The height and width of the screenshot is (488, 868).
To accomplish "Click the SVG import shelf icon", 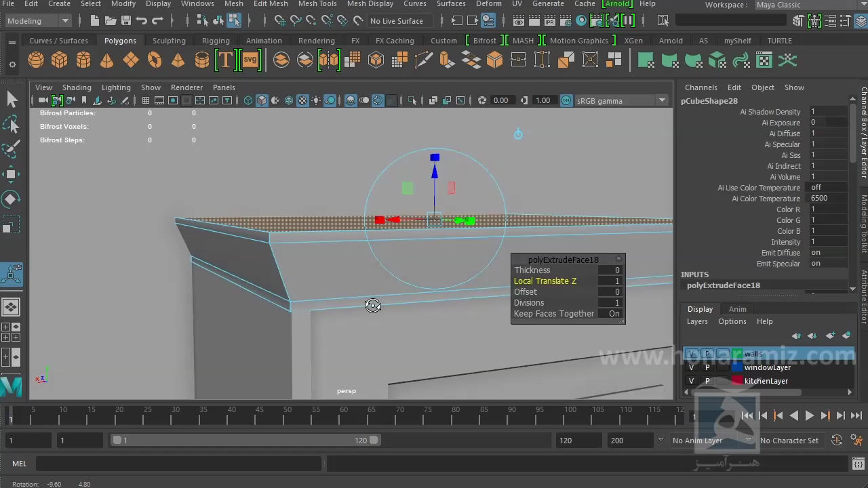I will point(250,60).
